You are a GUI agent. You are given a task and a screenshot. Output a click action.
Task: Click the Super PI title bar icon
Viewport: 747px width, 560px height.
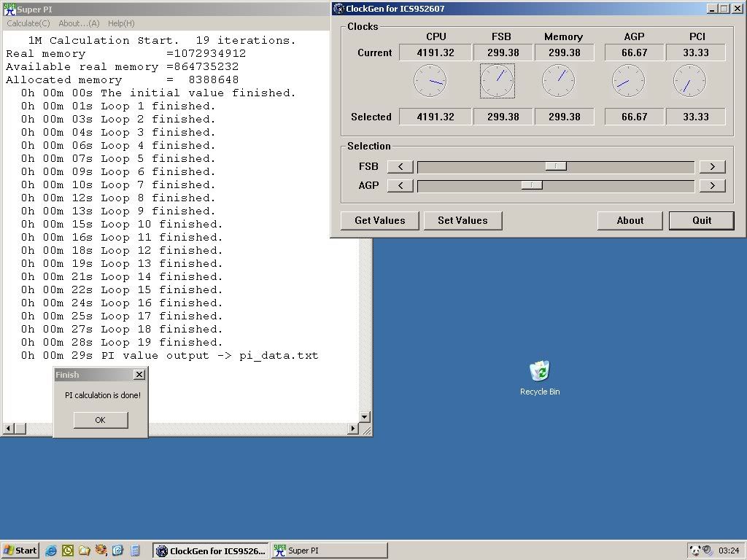coord(9,9)
